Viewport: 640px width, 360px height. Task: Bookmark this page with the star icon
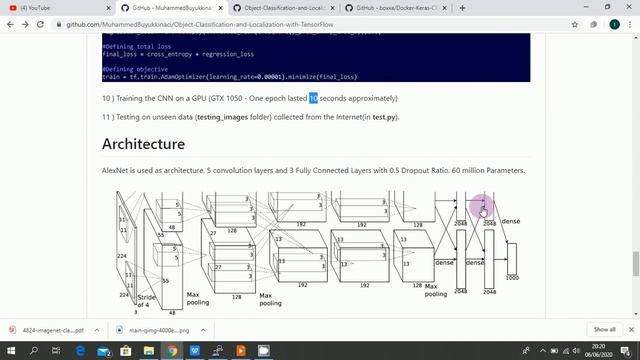(x=575, y=24)
